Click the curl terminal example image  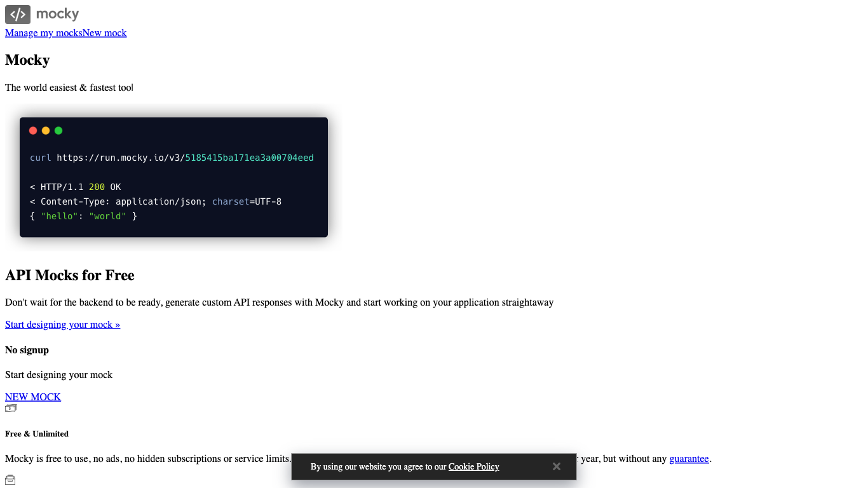point(173,177)
